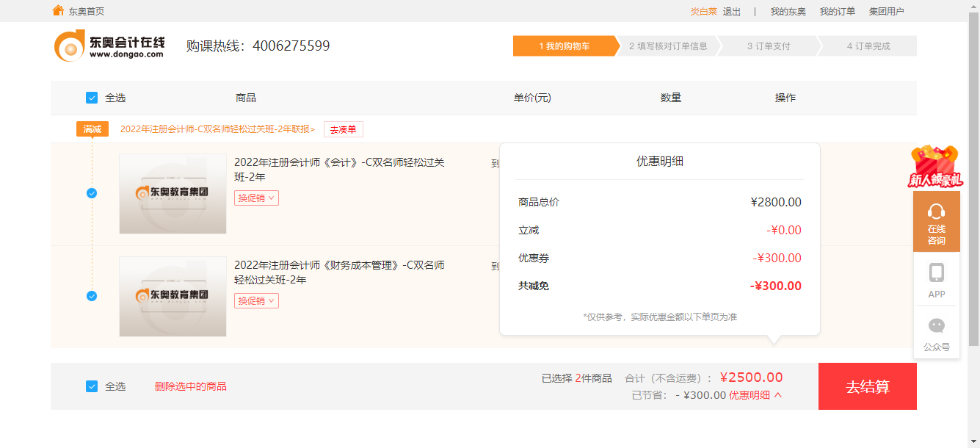Click the 东奥会计在线 logo

click(109, 46)
